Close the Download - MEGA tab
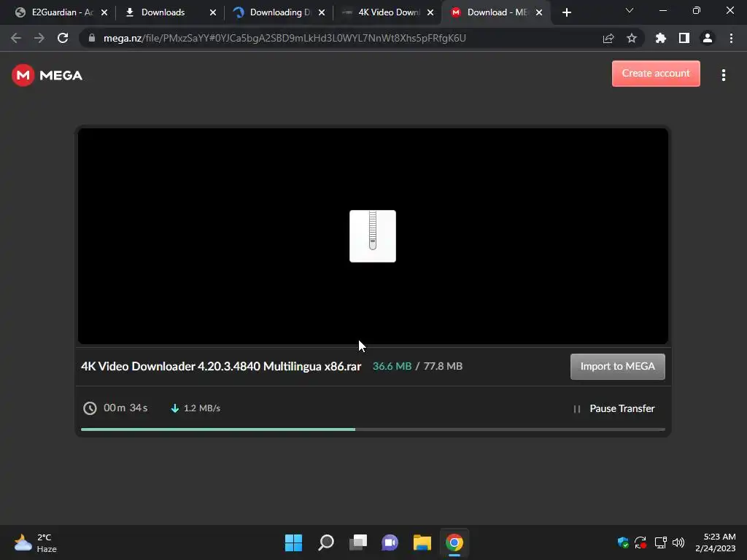 tap(539, 12)
